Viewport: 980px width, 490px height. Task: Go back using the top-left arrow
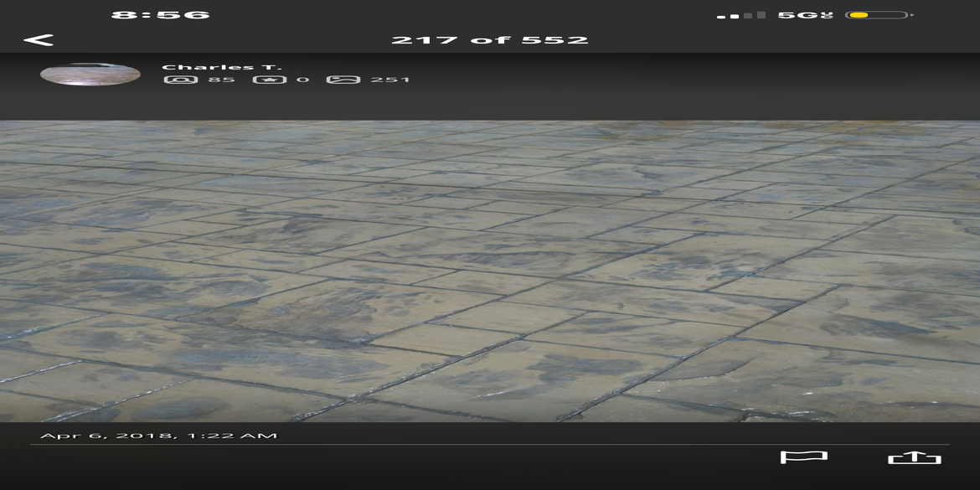point(39,40)
